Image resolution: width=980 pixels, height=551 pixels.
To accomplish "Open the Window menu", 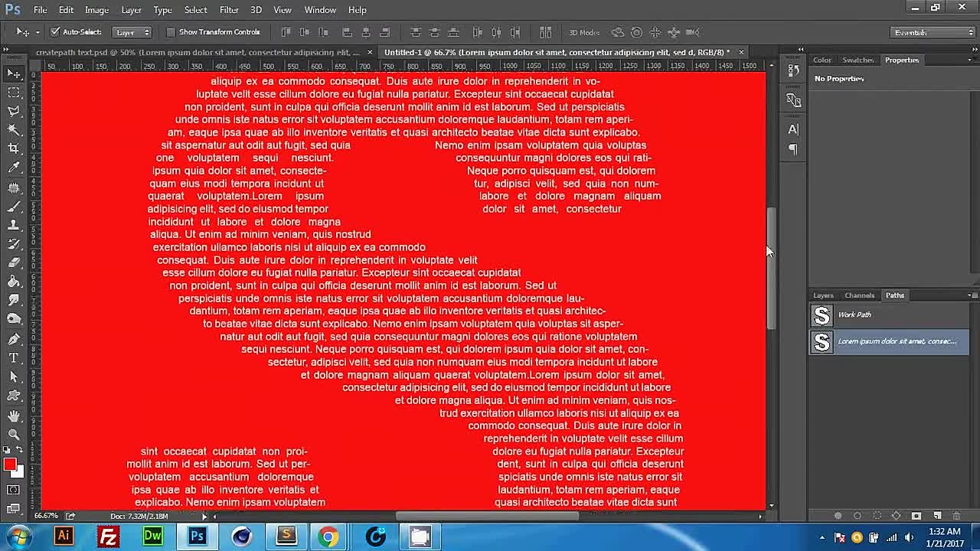I will pos(320,10).
